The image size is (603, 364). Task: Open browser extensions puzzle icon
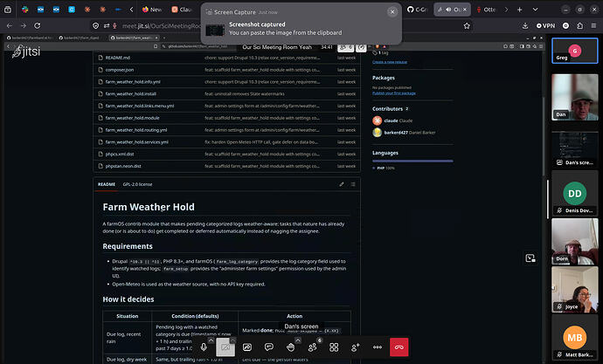tap(580, 25)
